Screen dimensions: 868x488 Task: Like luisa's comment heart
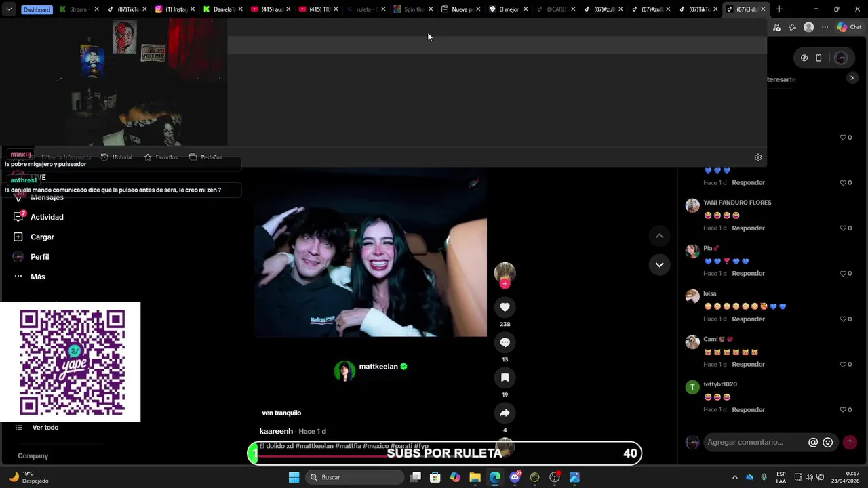tap(843, 319)
